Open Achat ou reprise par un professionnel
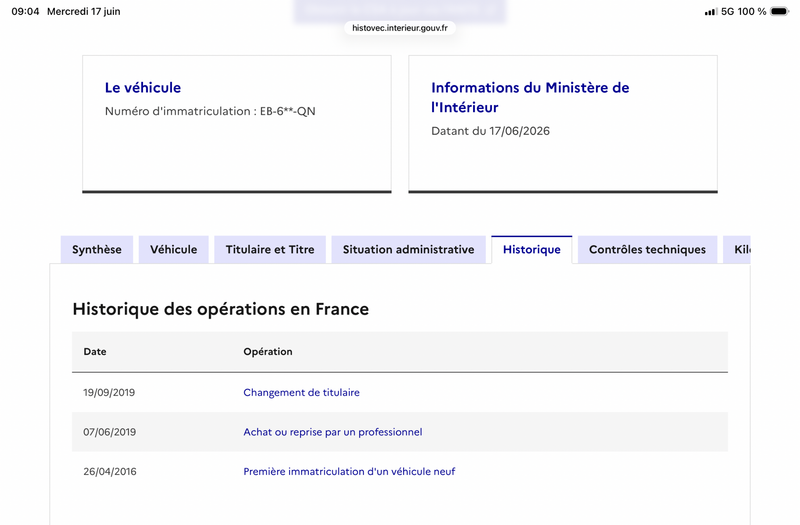The width and height of the screenshot is (800, 525). click(333, 432)
